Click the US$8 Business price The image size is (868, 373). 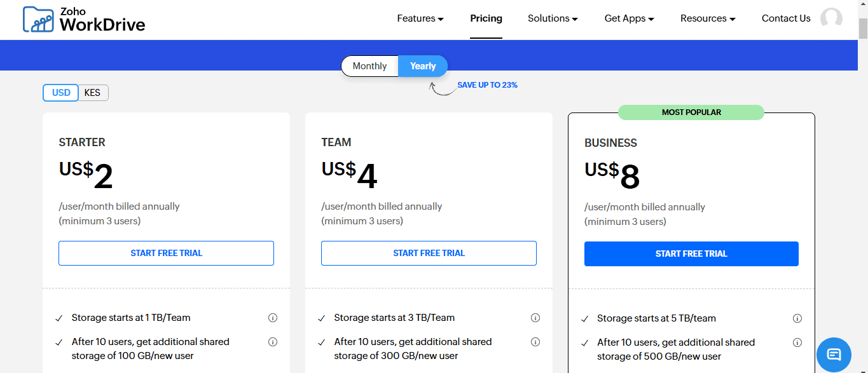click(x=612, y=176)
